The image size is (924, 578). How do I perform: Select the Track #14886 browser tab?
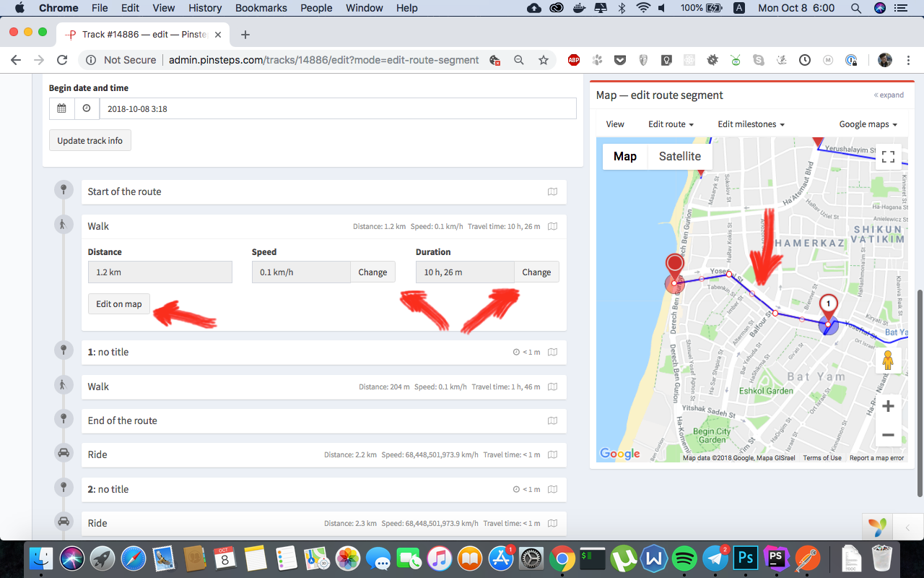point(143,35)
